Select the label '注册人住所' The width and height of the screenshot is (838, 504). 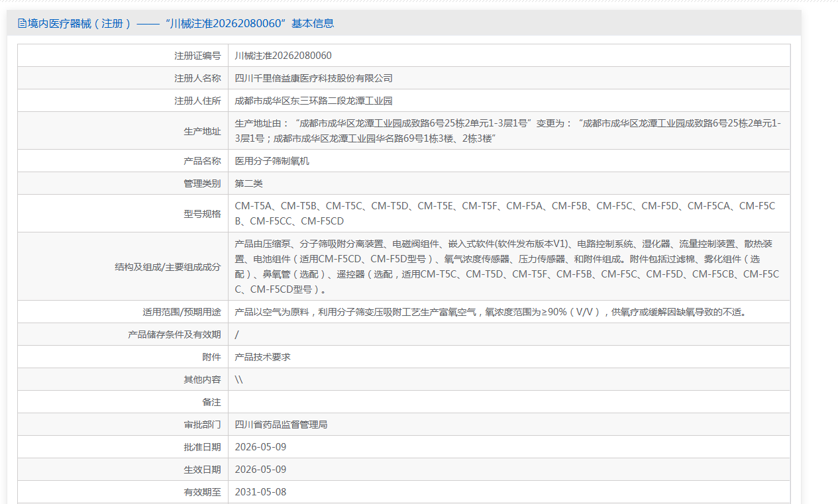coord(197,101)
